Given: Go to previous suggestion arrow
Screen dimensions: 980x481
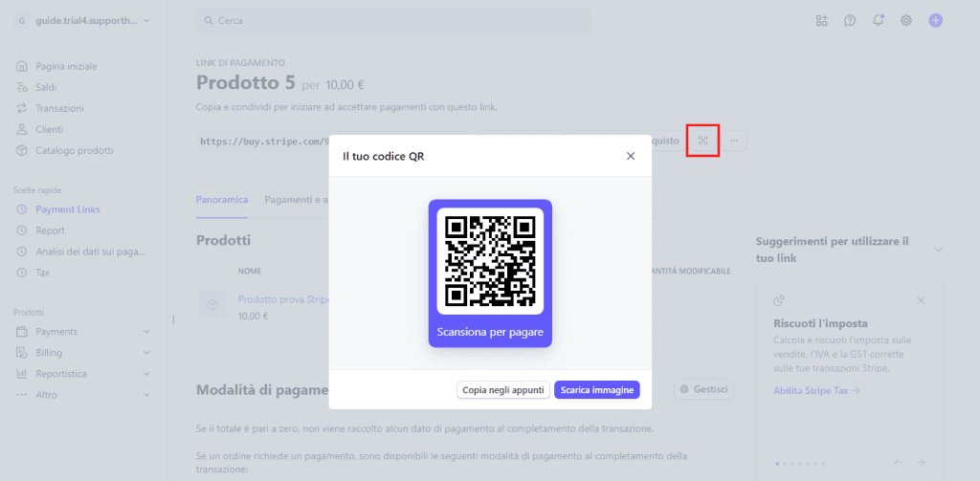Looking at the screenshot, I should tap(899, 463).
